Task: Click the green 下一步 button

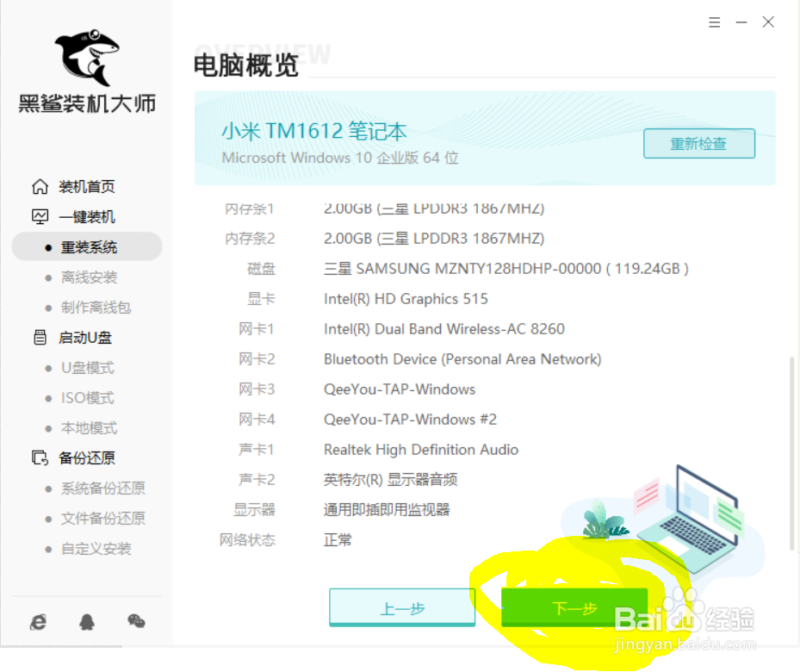Action: [x=574, y=607]
